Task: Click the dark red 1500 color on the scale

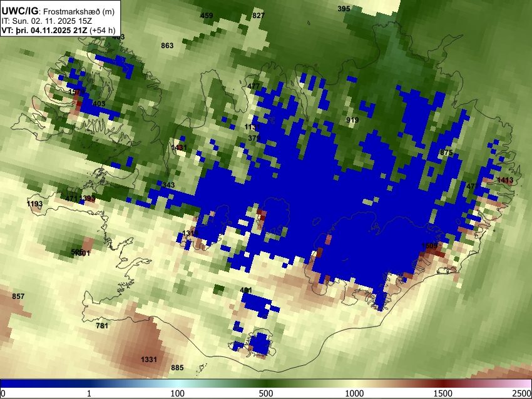Action: 443,383
